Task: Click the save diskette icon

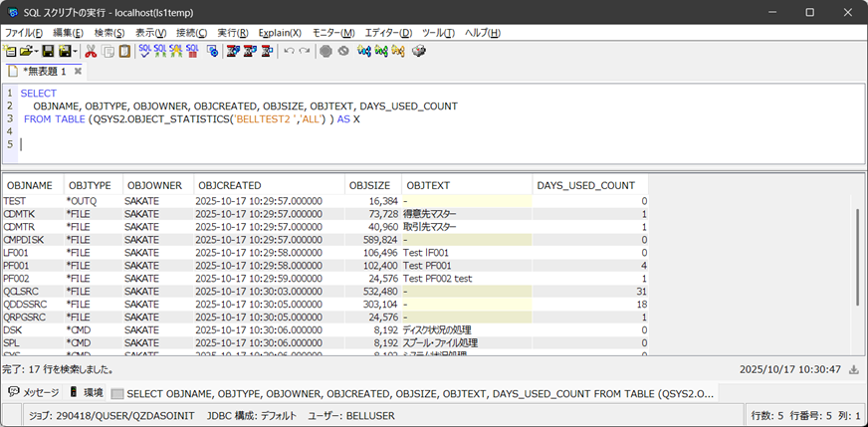Action: 50,51
